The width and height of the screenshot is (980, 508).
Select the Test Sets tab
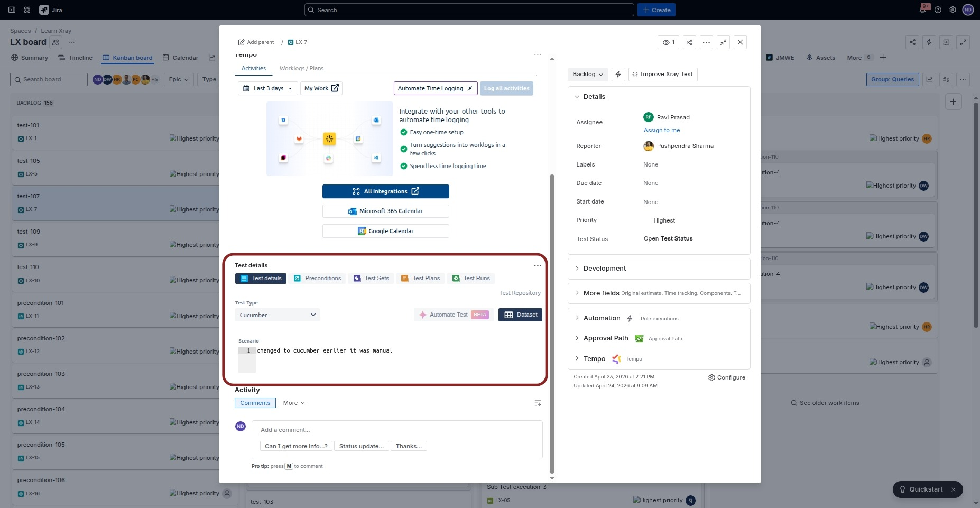pyautogui.click(x=371, y=279)
